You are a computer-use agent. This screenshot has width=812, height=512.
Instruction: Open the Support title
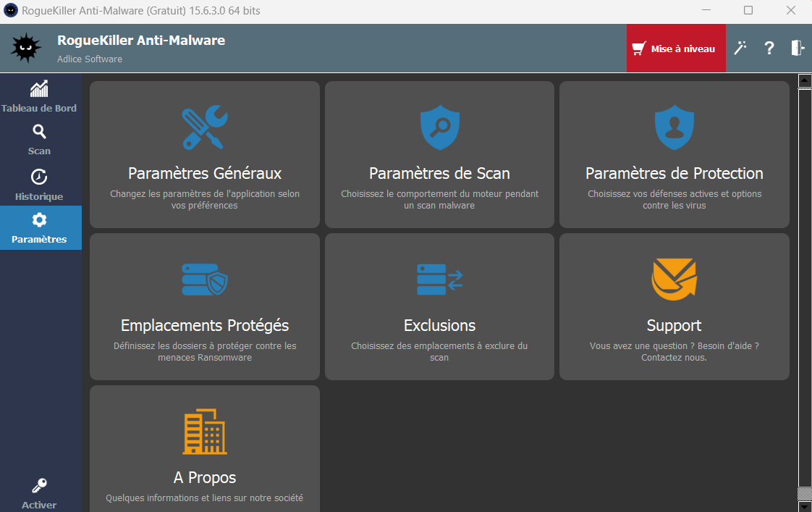[x=674, y=325]
